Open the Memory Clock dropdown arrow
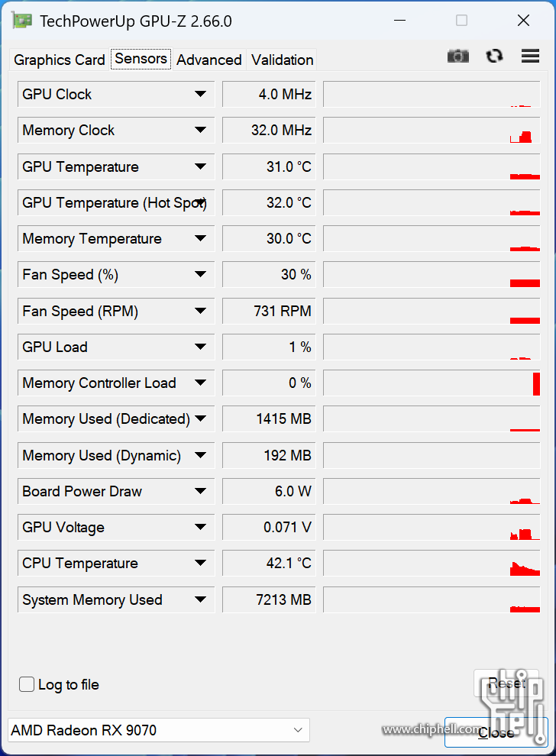Image resolution: width=556 pixels, height=756 pixels. [x=201, y=130]
